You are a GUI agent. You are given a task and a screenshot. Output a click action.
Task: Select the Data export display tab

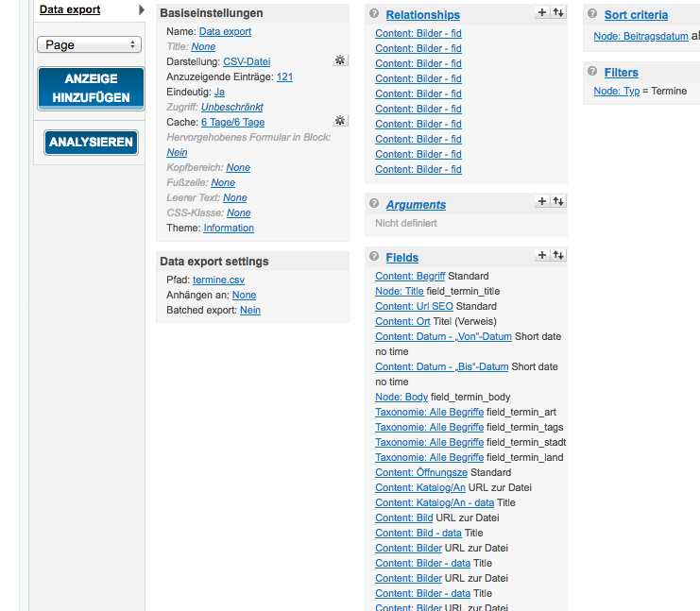pyautogui.click(x=70, y=9)
